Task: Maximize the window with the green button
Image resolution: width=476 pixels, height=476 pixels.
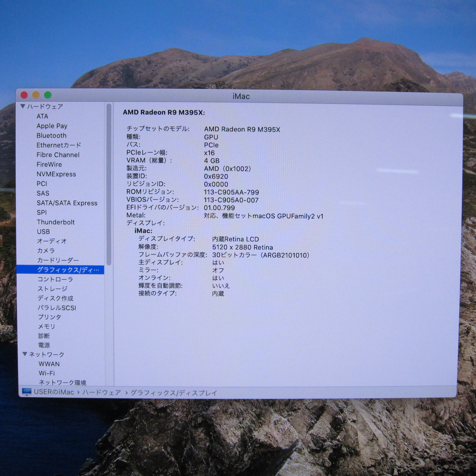Action: coord(48,95)
